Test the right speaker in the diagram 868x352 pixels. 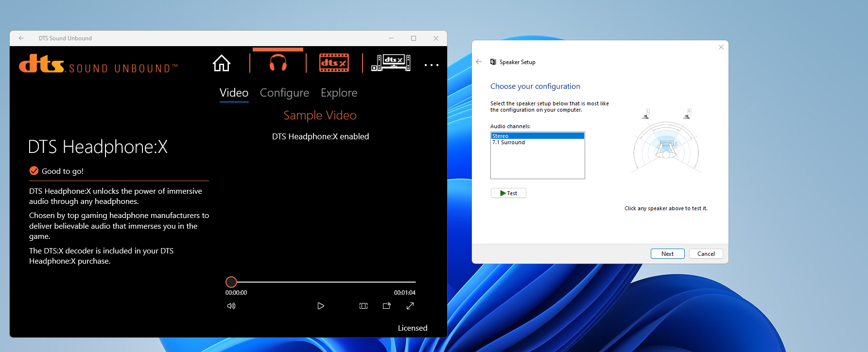687,115
